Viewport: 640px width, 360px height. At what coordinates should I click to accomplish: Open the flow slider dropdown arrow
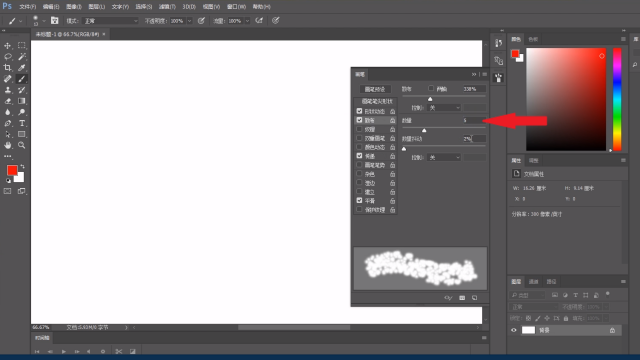pos(247,21)
